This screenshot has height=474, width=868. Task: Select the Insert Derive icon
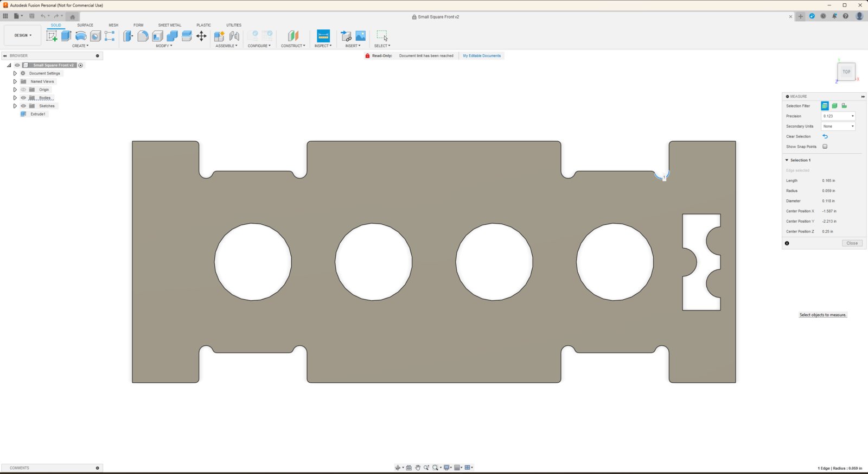click(346, 36)
